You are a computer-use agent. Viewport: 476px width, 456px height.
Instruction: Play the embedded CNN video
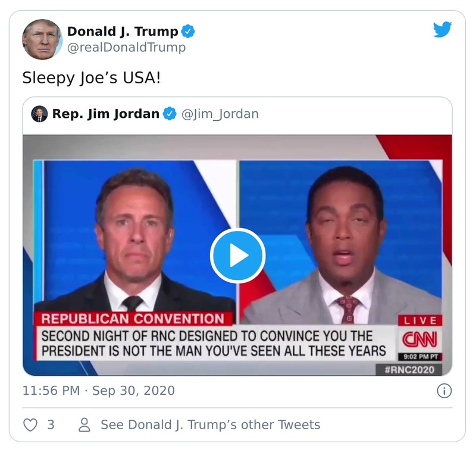pos(237,254)
